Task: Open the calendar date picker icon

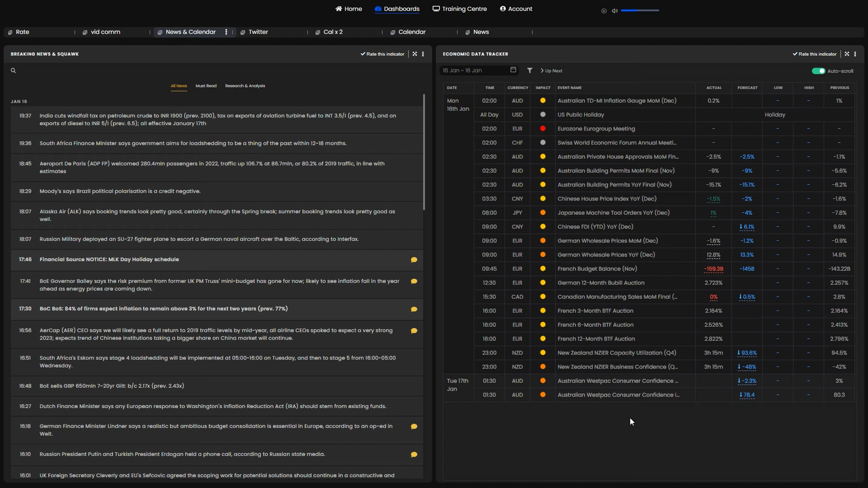Action: tap(513, 70)
